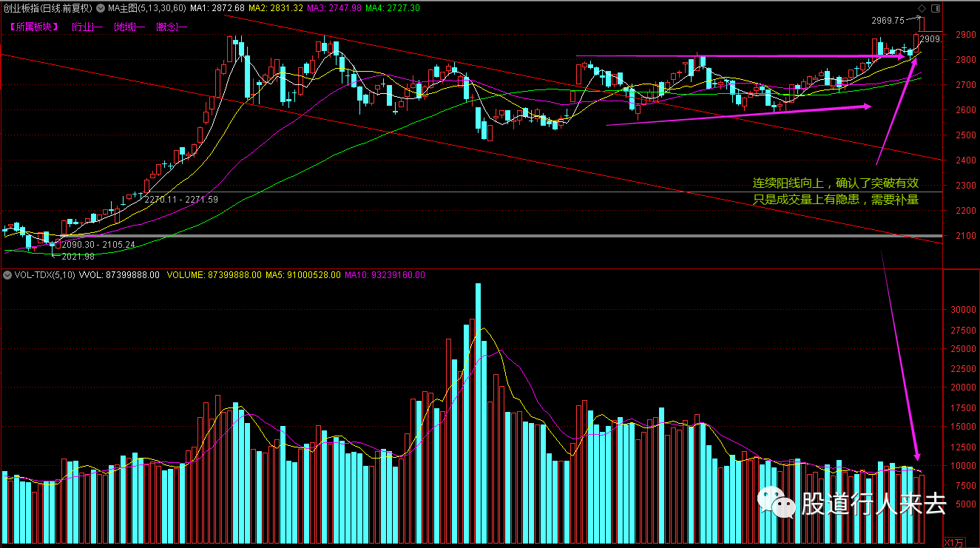Click the MA4: 2727.30 value

point(393,8)
